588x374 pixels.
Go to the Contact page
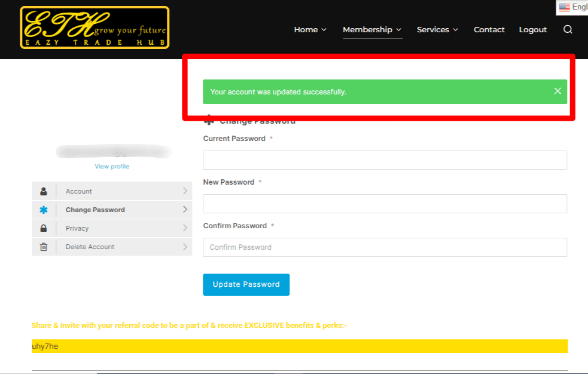489,29
